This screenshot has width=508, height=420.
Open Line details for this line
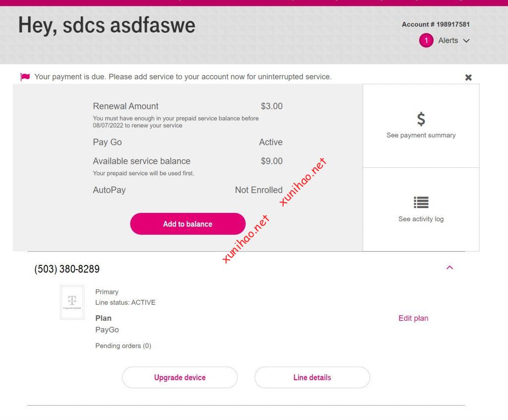(x=312, y=377)
